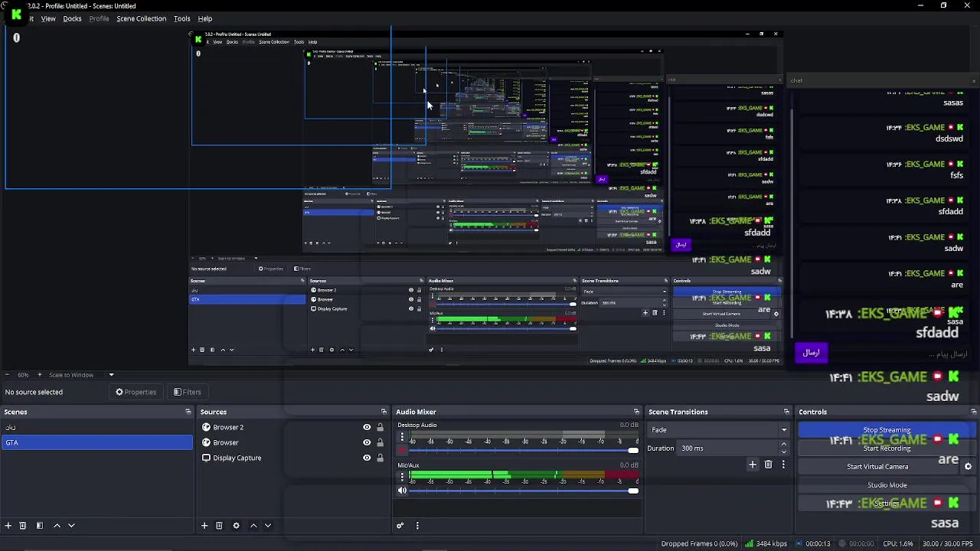Open Mic/Aux three-dots options
Image resolution: width=980 pixels, height=551 pixels.
click(402, 477)
